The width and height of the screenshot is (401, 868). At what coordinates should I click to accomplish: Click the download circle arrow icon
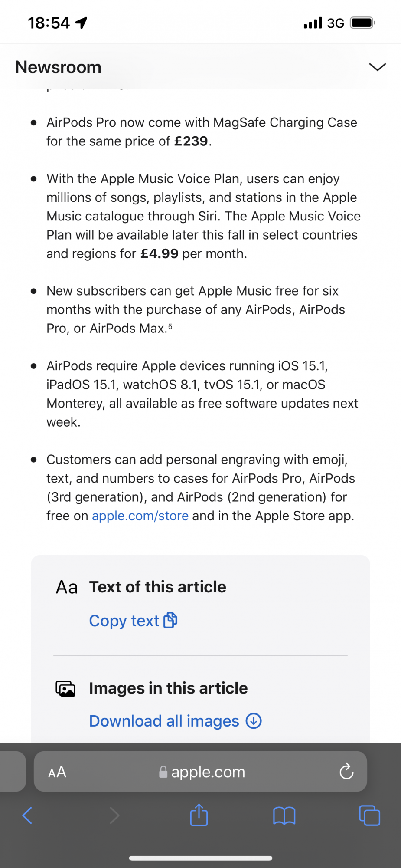pos(254,721)
